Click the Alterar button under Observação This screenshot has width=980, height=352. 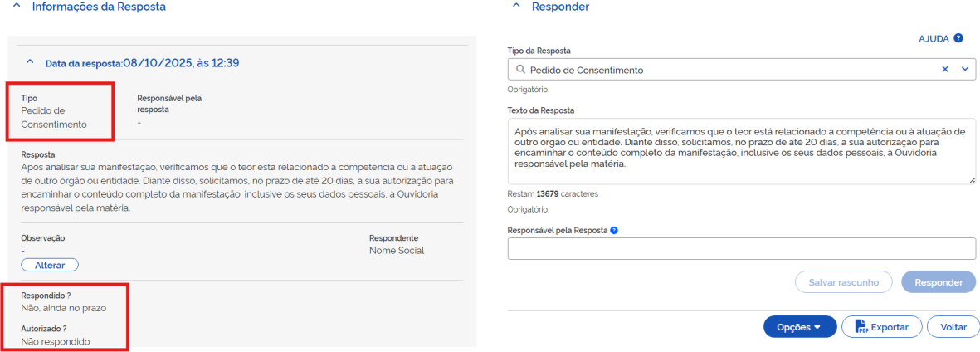tap(50, 265)
